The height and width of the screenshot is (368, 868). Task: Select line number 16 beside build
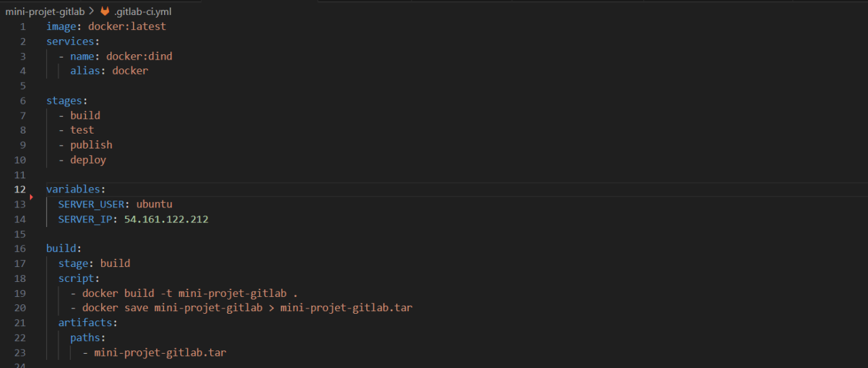pos(20,248)
